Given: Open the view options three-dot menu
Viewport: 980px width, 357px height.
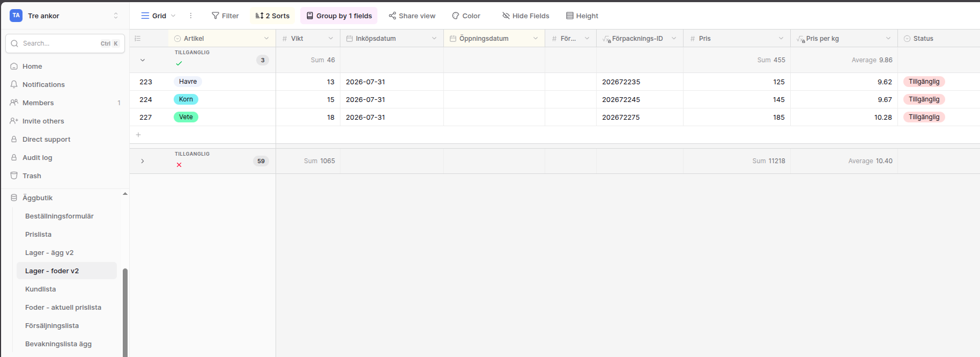Looking at the screenshot, I should (x=191, y=16).
